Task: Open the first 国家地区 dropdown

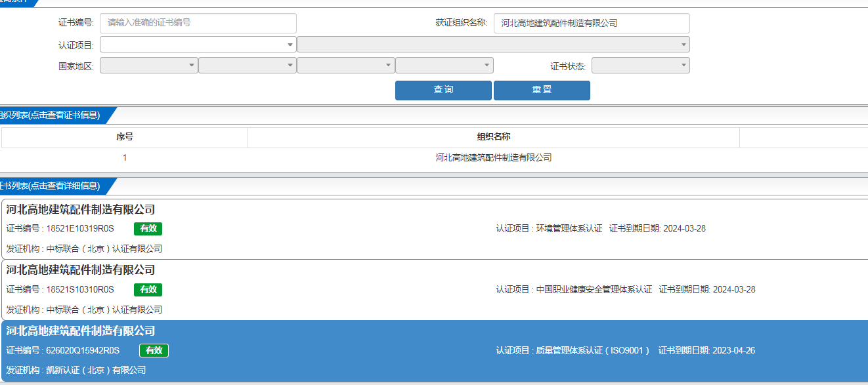Action: point(149,66)
